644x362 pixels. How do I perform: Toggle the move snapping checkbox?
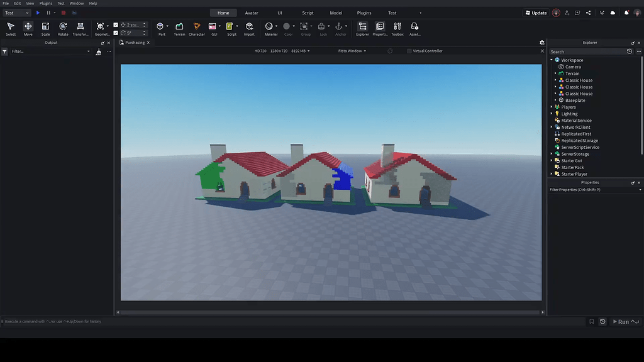[x=116, y=25]
